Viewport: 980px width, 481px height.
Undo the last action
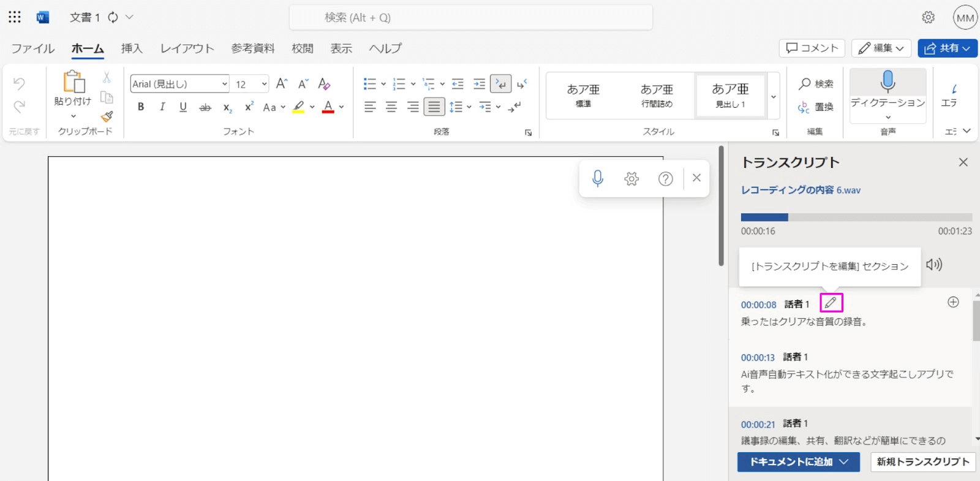pos(20,83)
